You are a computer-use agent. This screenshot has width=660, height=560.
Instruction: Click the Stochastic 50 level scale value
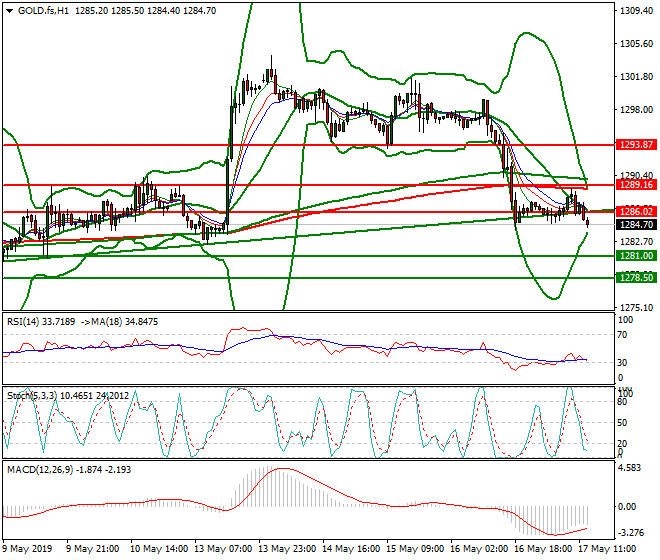[623, 422]
